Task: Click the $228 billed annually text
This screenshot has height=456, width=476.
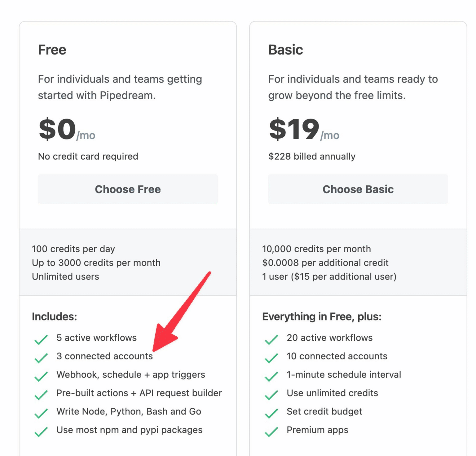Action: click(x=312, y=156)
